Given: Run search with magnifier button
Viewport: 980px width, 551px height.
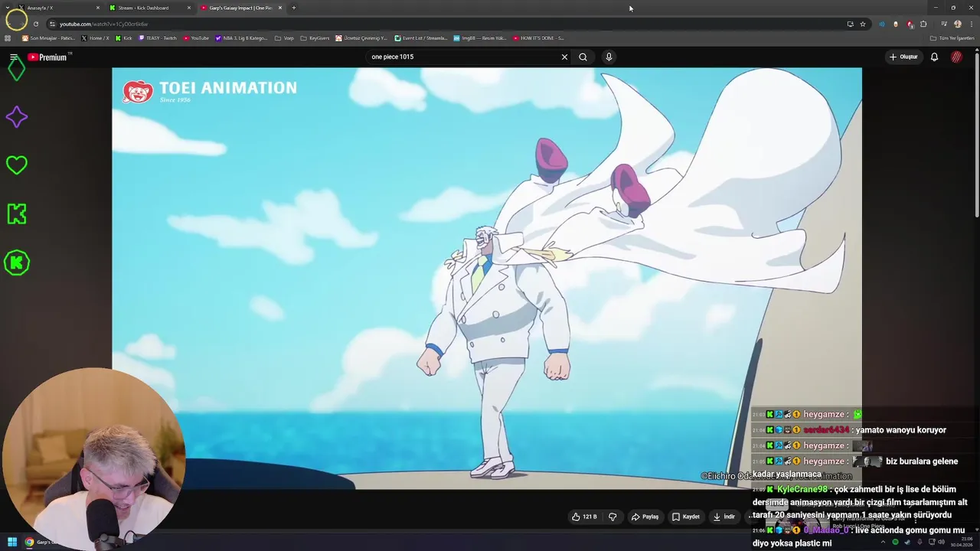Looking at the screenshot, I should [x=583, y=57].
